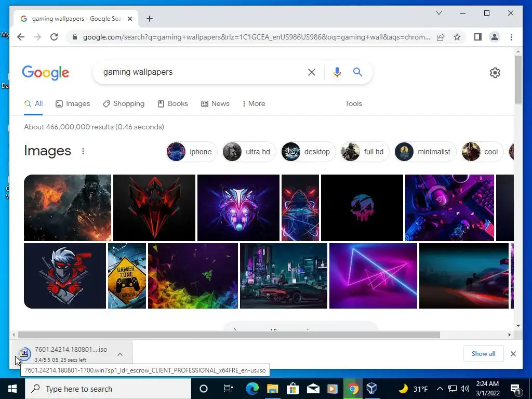Open the rainbow Razer logo wallpaper
Screen dimensions: 532x399
tap(193, 276)
